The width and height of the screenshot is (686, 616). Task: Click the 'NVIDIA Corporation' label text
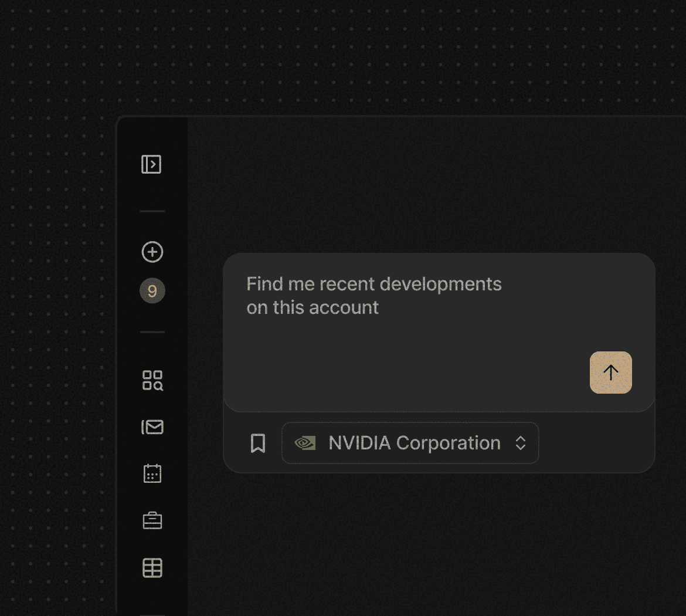click(x=414, y=443)
